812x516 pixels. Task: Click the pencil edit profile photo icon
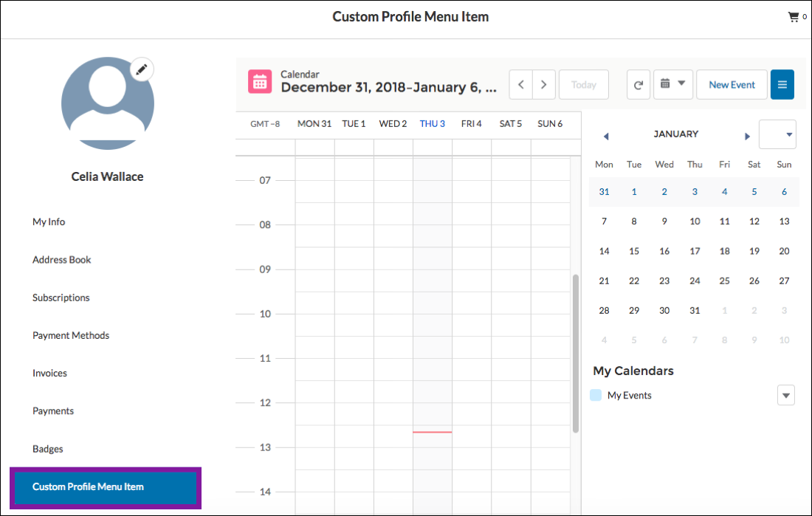142,70
